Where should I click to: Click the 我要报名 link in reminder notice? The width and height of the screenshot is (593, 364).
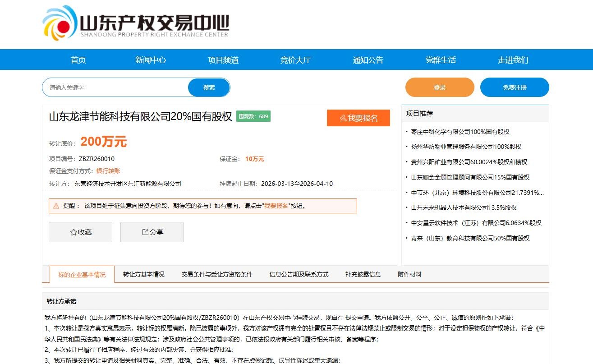point(276,206)
